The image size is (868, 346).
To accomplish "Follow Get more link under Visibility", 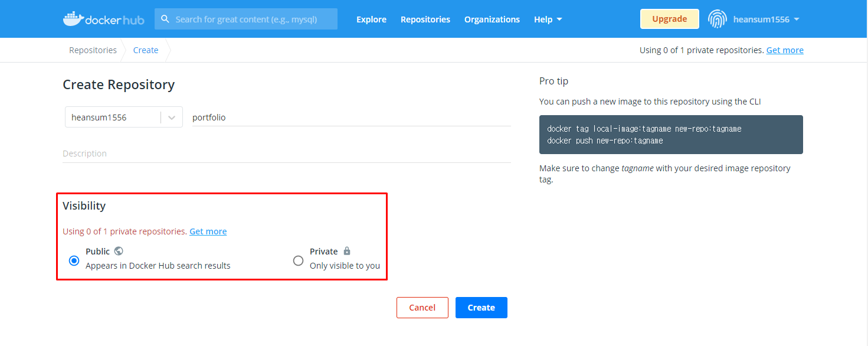I will coord(208,231).
